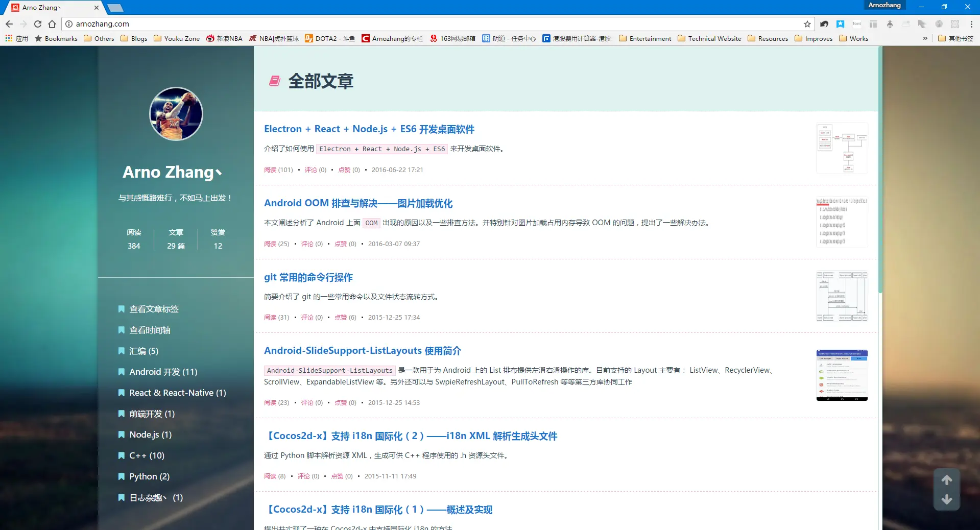Click the 'font' extension icon
Image resolution: width=980 pixels, height=530 pixels.
click(x=856, y=24)
